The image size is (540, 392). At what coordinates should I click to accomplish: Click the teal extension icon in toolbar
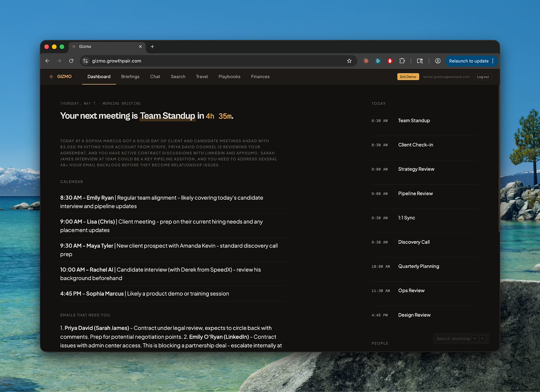[378, 61]
